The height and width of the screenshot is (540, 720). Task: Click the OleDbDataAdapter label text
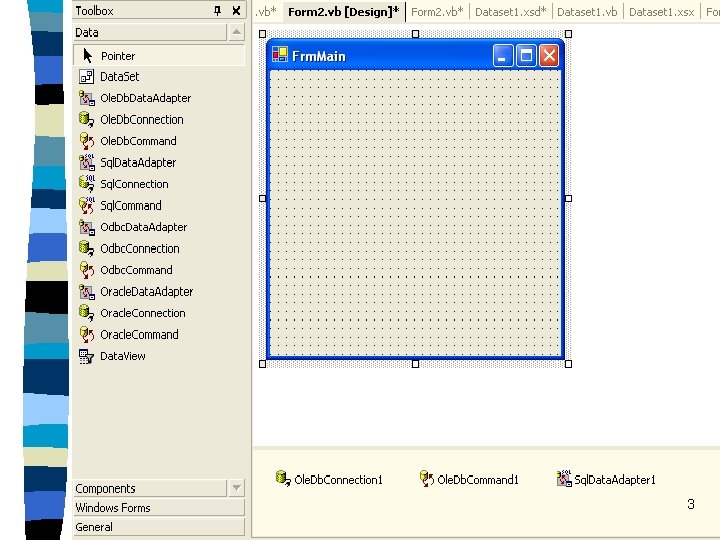(146, 98)
